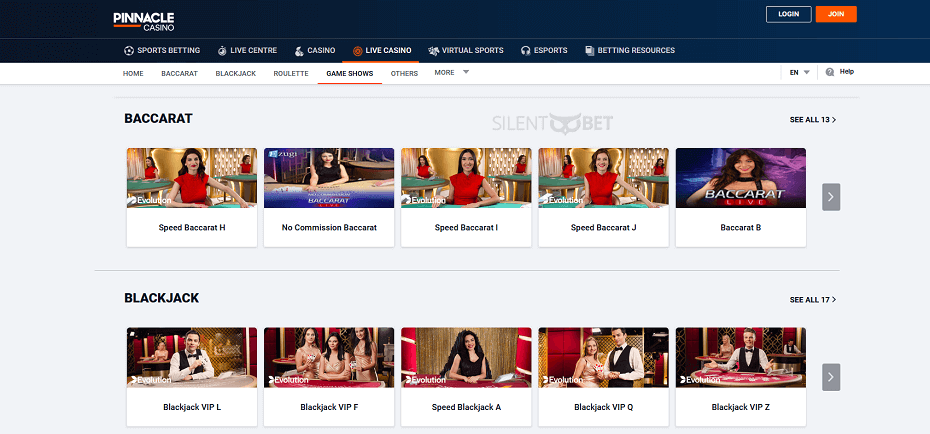Click See All 17 blackjack link
Screen dimensions: 930x434
click(x=813, y=300)
